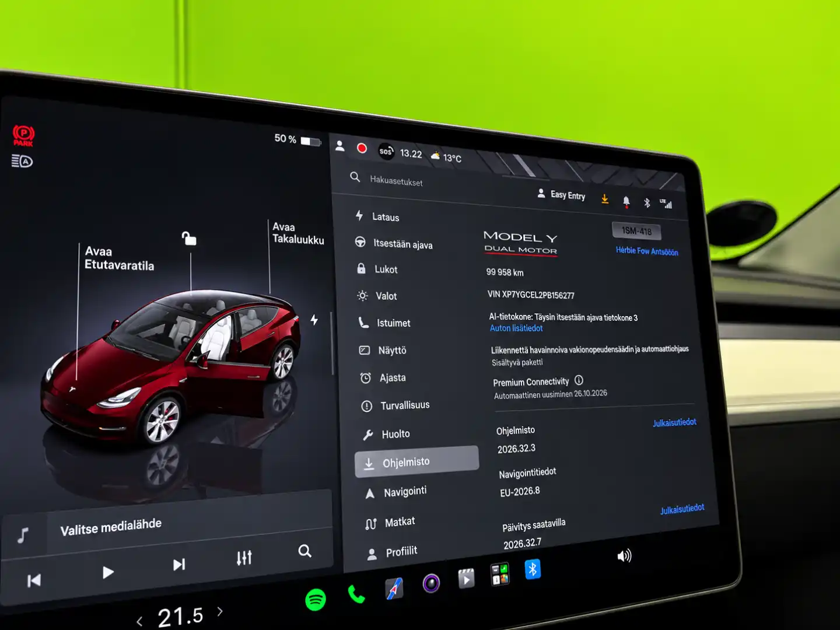This screenshot has width=840, height=630.
Task: Launch the navigation map app icon
Action: tap(394, 589)
